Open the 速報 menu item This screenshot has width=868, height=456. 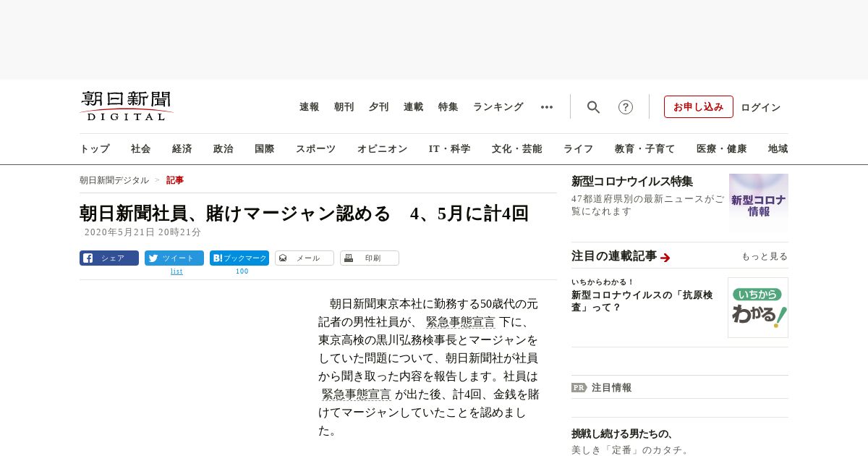[x=310, y=107]
